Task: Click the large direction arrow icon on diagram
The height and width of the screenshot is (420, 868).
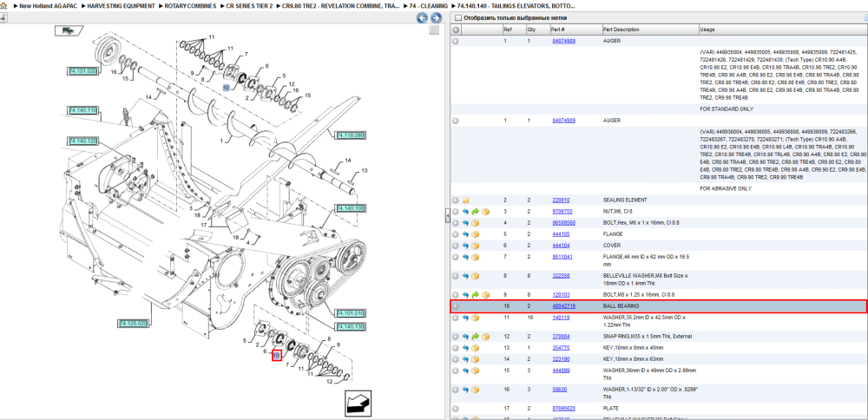Action: click(358, 404)
